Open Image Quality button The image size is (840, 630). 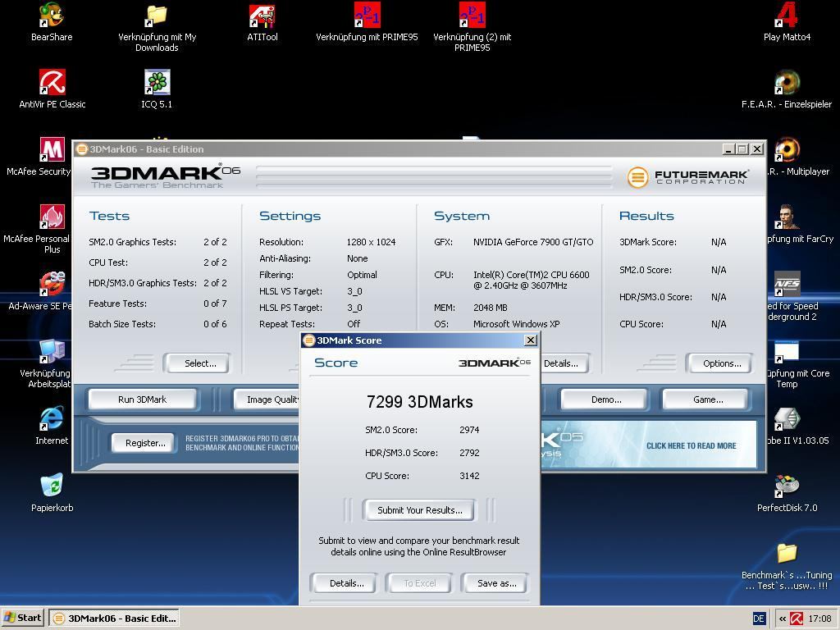(267, 399)
